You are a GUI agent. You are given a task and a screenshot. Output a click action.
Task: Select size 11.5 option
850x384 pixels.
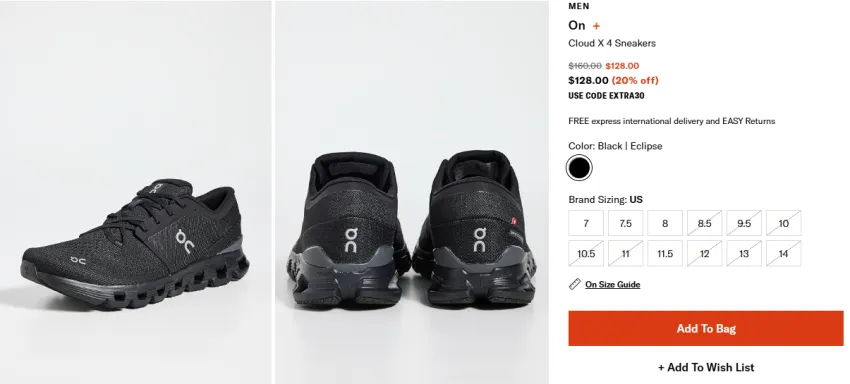tap(665, 254)
